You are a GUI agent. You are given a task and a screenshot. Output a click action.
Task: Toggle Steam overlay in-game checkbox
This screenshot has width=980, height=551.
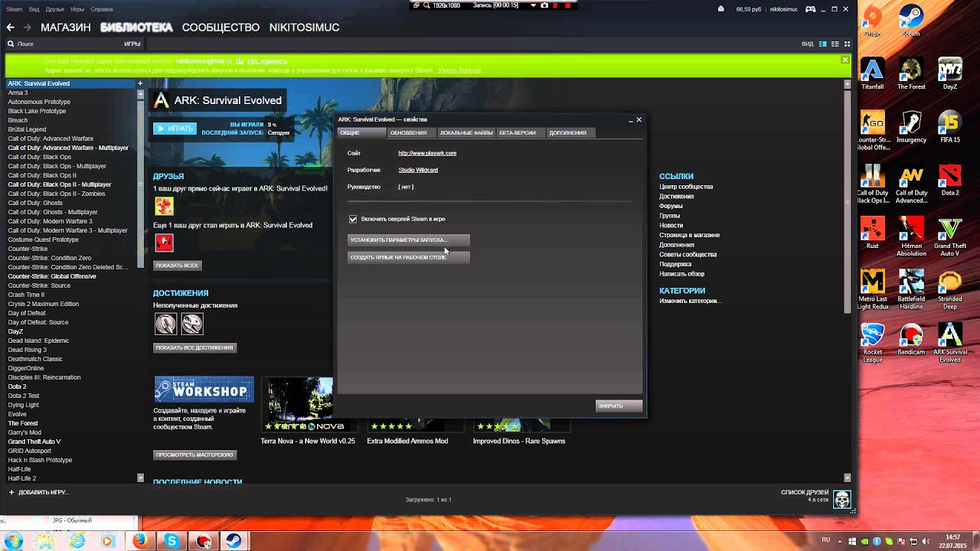pyautogui.click(x=353, y=219)
